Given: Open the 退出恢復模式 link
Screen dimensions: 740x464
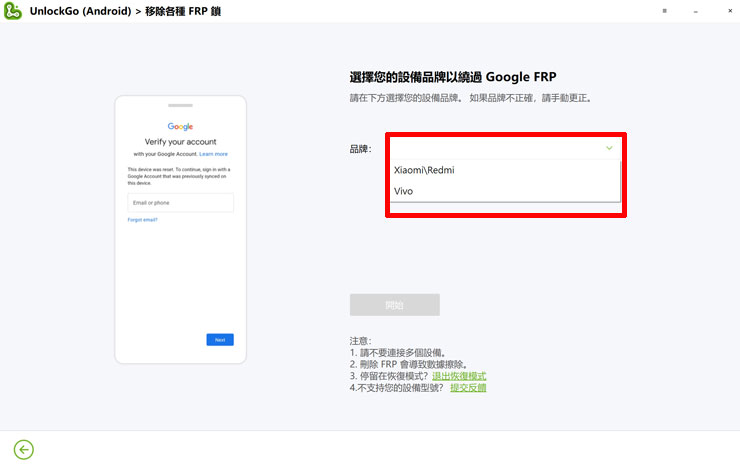Looking at the screenshot, I should point(459,376).
